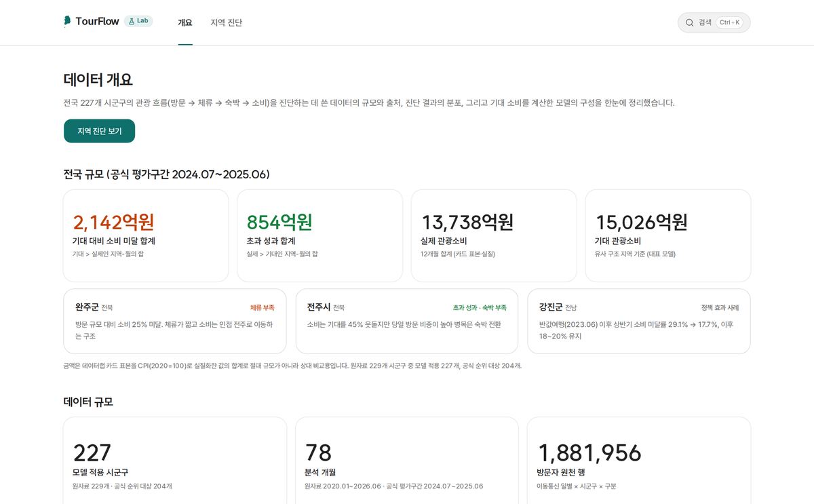Click the 유사 구조 지역 기준 caption
The image size is (814, 504).
635,254
